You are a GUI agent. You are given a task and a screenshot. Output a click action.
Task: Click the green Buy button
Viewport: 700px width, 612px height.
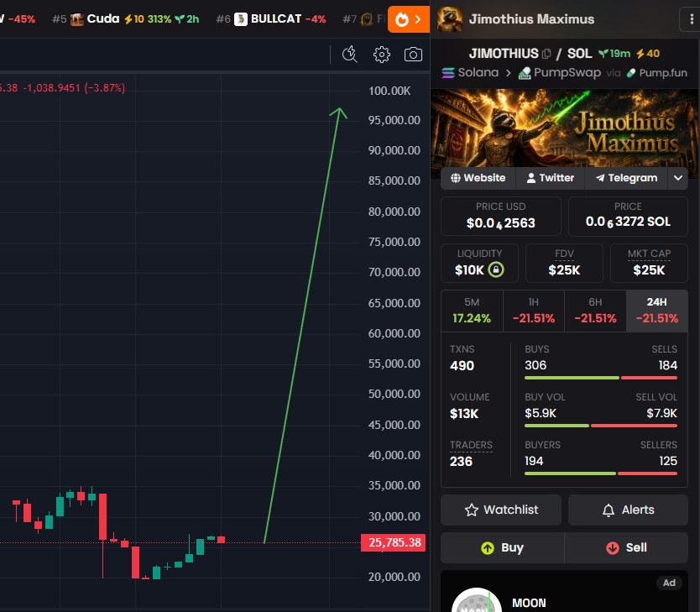[502, 547]
